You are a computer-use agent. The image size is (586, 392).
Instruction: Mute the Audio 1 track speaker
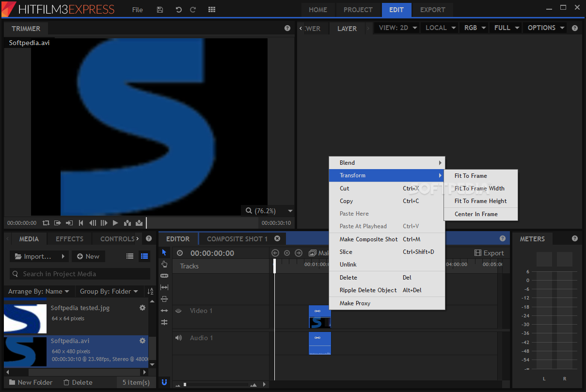tap(178, 338)
